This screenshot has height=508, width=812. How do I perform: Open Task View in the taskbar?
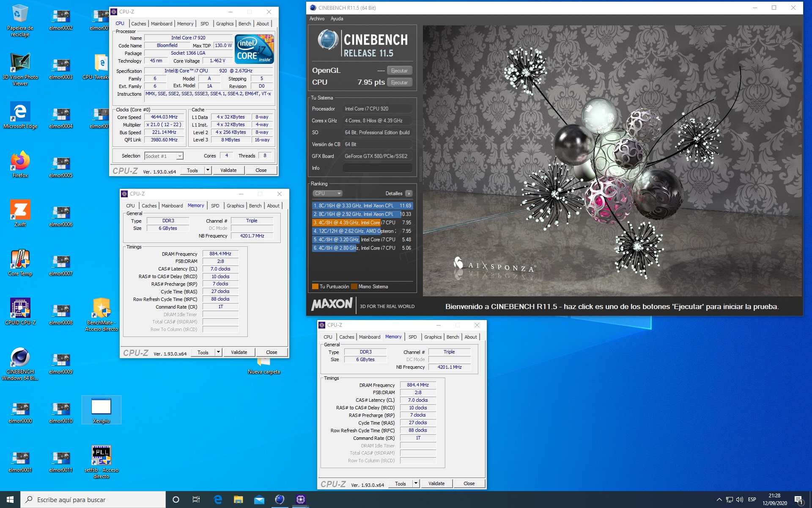(196, 500)
